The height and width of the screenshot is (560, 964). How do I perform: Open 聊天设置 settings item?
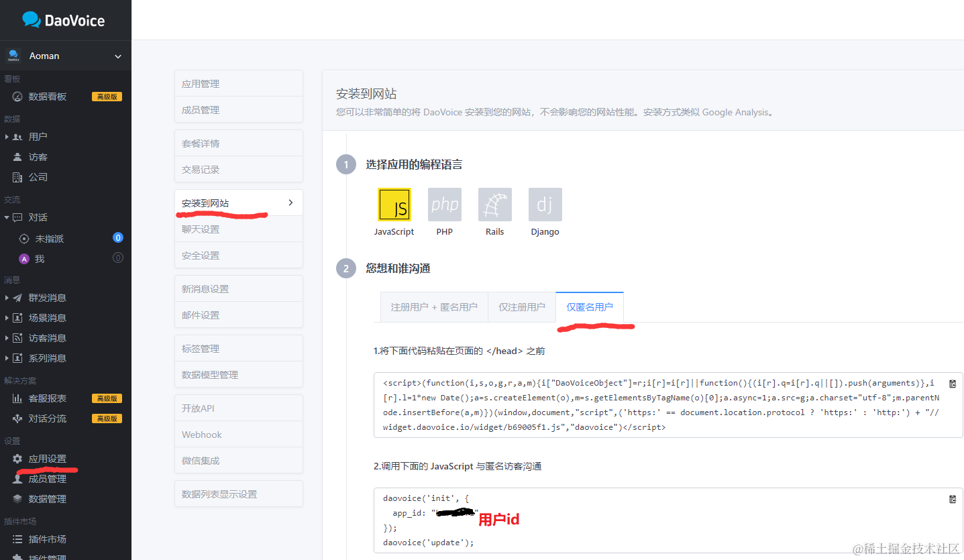coord(238,229)
